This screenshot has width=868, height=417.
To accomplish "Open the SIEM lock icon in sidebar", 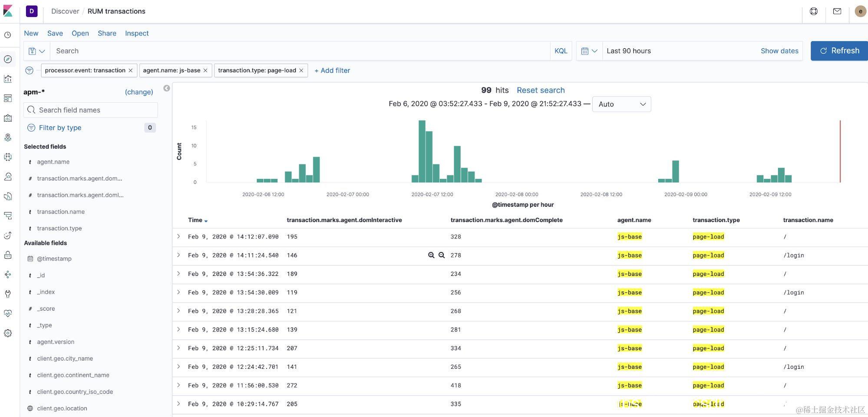I will (x=8, y=255).
